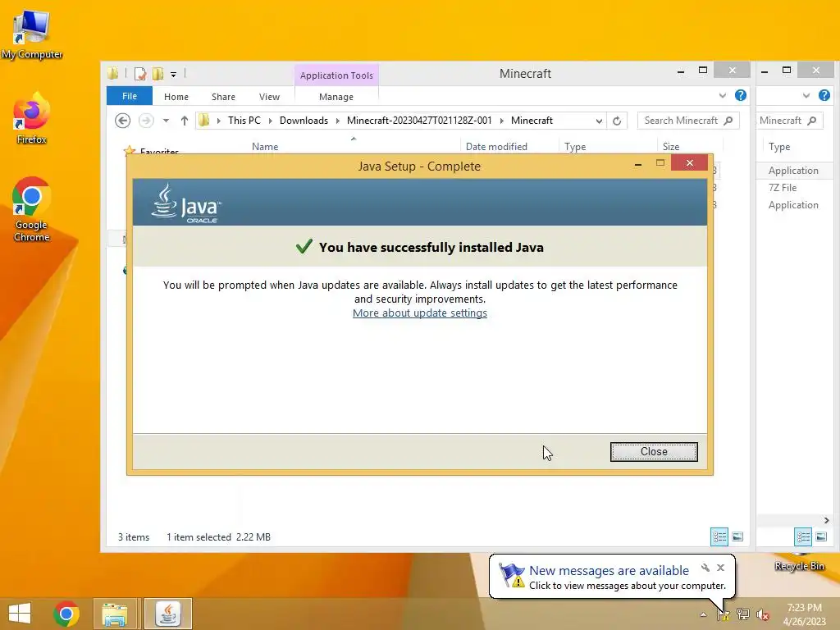Sort by the Date modified column header
The height and width of the screenshot is (630, 840).
click(x=496, y=147)
